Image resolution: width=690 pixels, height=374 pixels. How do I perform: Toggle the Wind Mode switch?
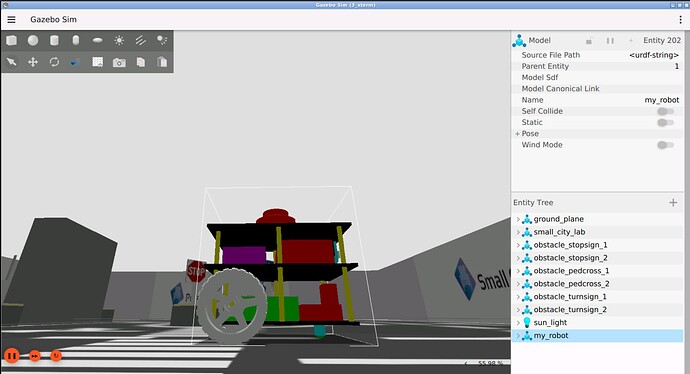point(665,145)
